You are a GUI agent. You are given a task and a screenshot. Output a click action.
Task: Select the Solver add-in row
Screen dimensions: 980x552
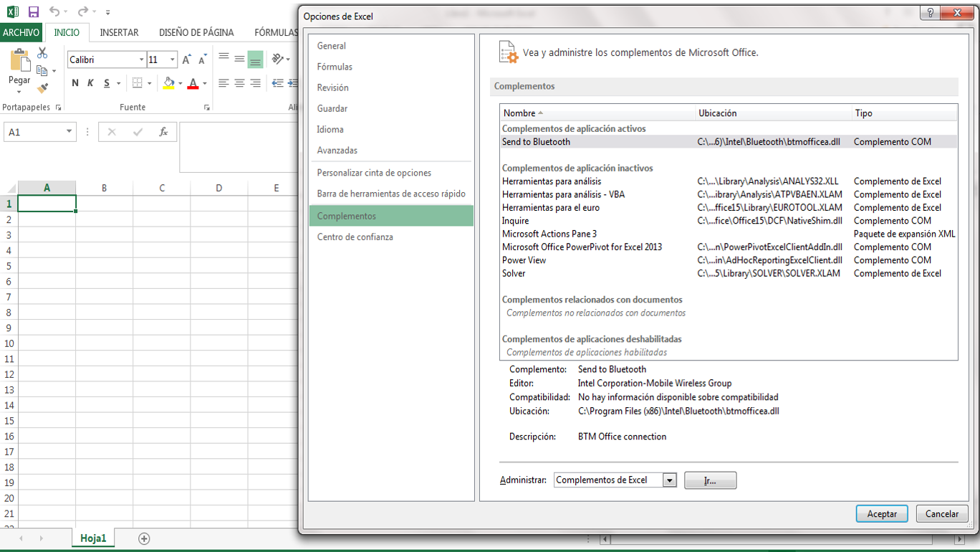[x=514, y=273]
